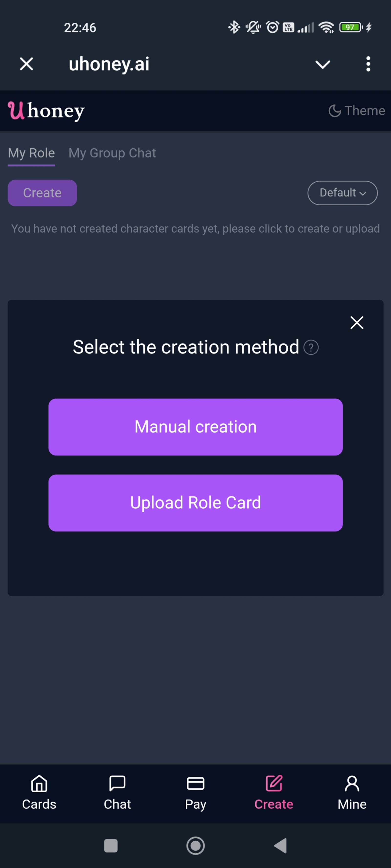
Task: Open the Default sorting dropdown
Action: coord(342,193)
